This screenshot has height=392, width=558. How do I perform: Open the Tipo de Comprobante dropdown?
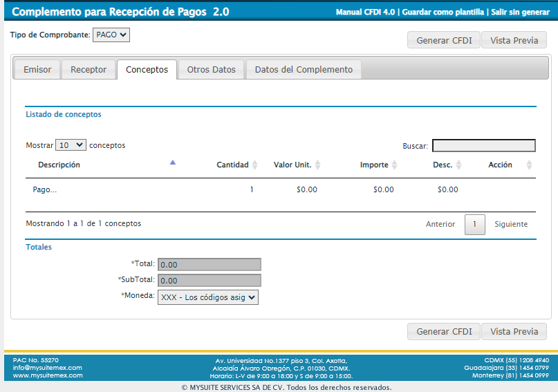click(x=111, y=35)
